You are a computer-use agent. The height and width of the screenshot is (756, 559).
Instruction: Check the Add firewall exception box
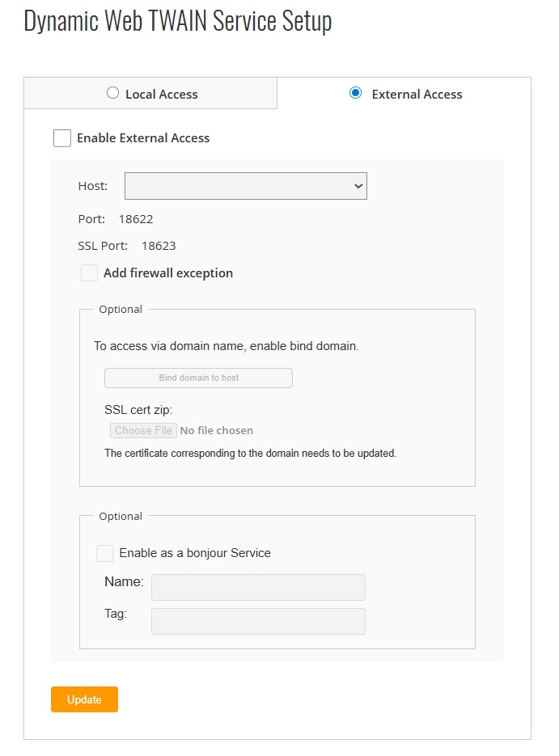90,273
